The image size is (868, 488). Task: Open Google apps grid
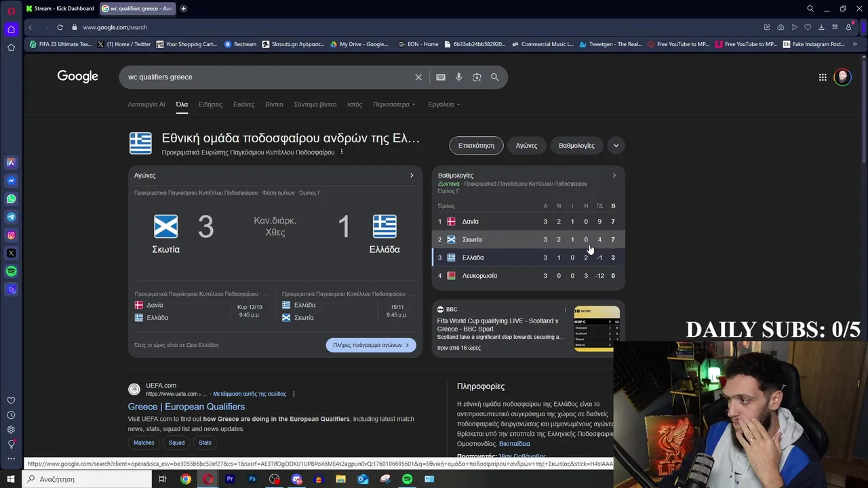point(823,77)
